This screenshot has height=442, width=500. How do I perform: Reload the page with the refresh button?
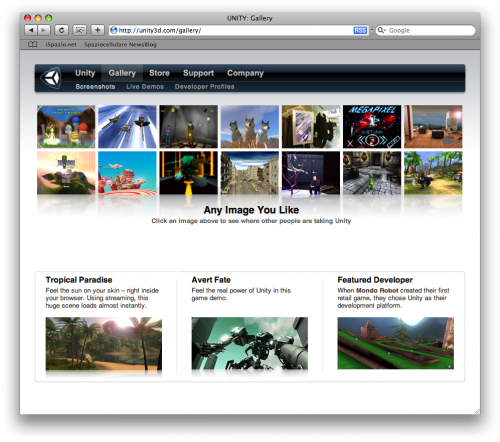(x=61, y=30)
